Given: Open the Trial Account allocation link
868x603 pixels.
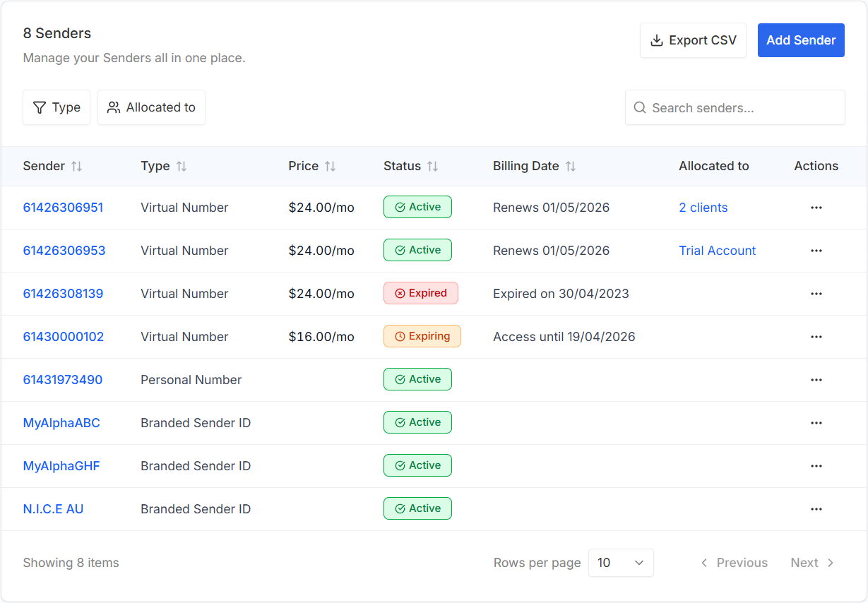Looking at the screenshot, I should (718, 251).
